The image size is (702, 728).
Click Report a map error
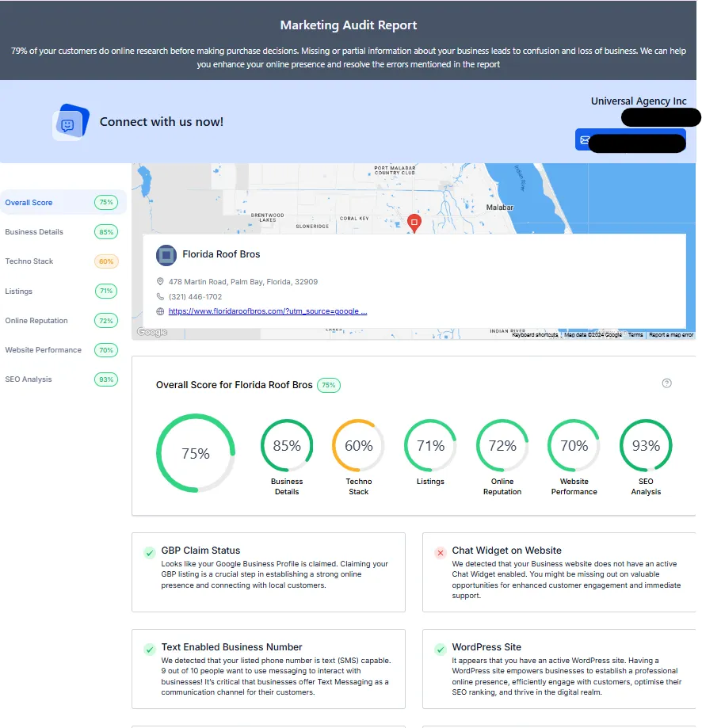pyautogui.click(x=671, y=335)
